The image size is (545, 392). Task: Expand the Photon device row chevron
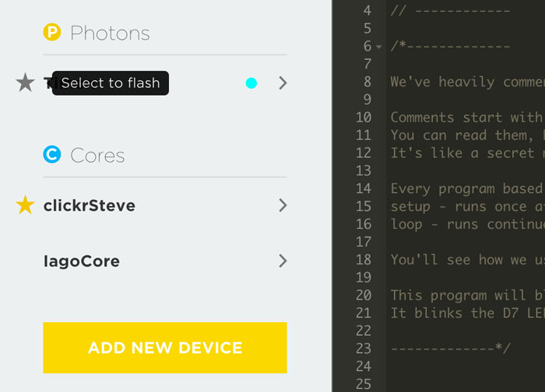tap(283, 83)
